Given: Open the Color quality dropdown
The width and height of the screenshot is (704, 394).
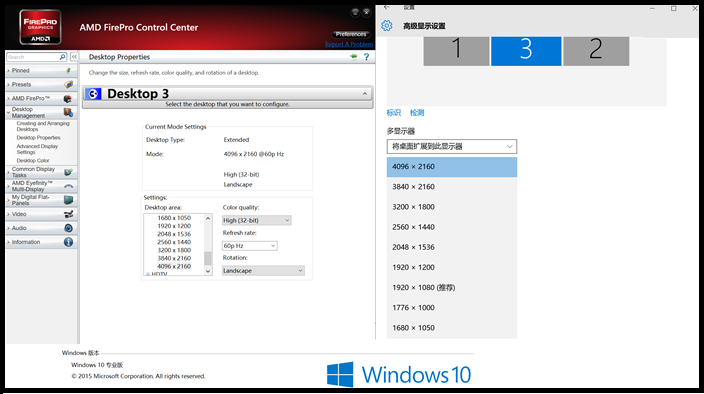Looking at the screenshot, I should click(x=256, y=220).
